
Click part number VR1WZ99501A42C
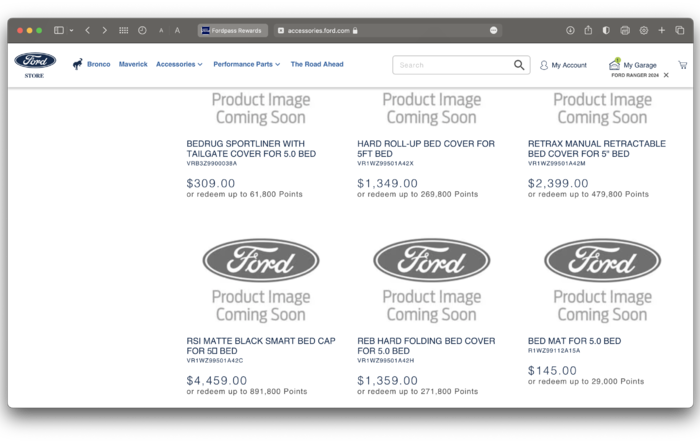click(x=215, y=360)
